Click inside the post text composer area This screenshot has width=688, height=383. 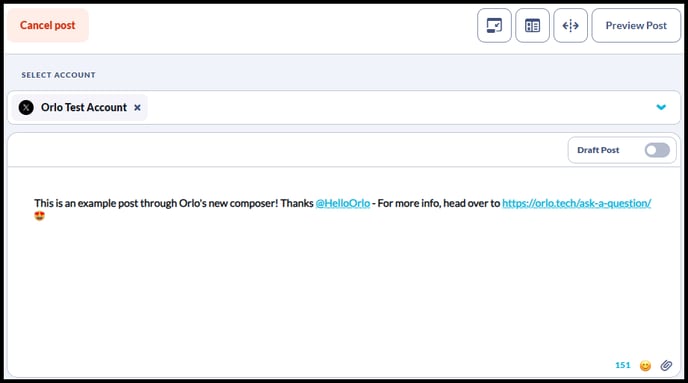point(344,272)
